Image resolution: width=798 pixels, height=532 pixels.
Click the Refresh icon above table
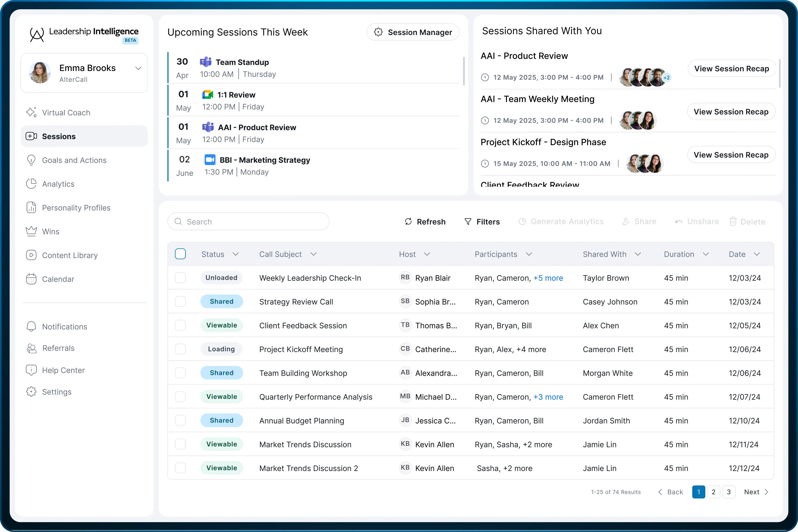408,221
